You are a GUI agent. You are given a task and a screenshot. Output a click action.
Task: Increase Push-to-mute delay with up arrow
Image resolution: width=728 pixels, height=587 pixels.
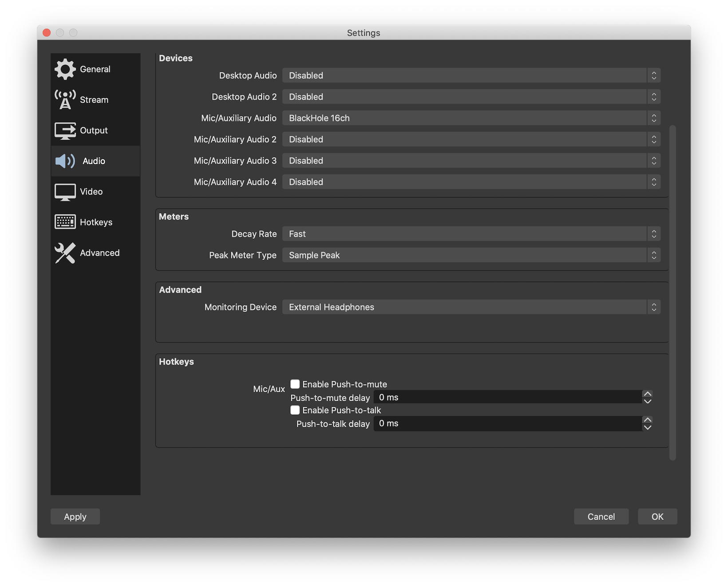click(x=648, y=394)
